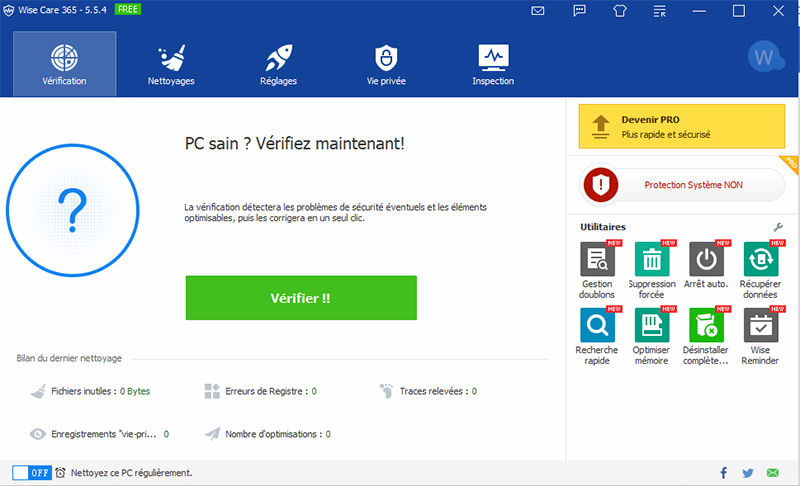Viewport: 800px width, 486px height.
Task: Click the 'PC sain ? Vérifiez maintenant!' heading
Action: [294, 143]
